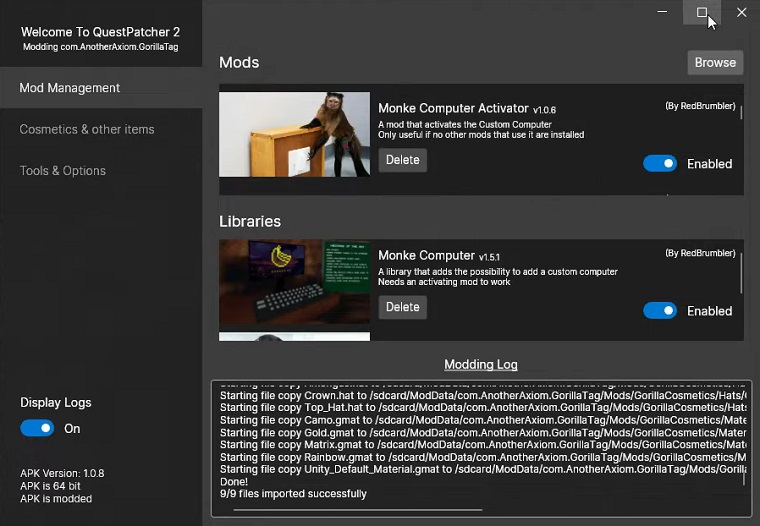Click the Modding Log heading
The width and height of the screenshot is (760, 526).
point(481,365)
